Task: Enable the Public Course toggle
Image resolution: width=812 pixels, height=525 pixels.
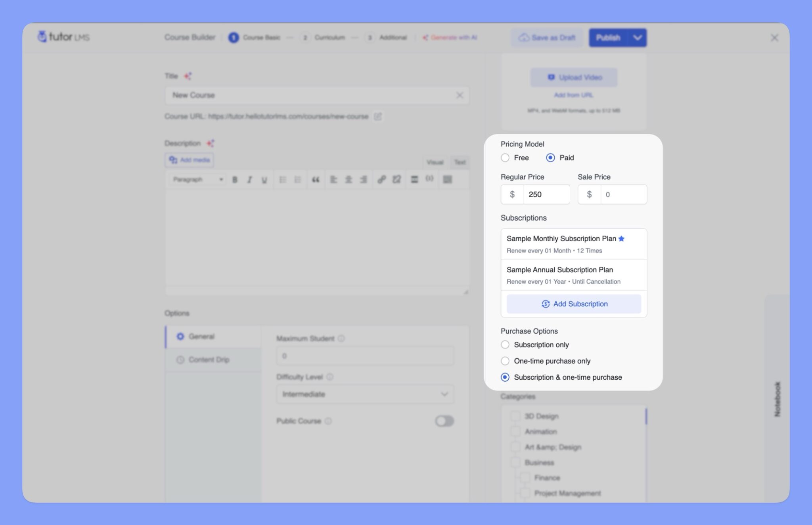Action: pos(444,421)
